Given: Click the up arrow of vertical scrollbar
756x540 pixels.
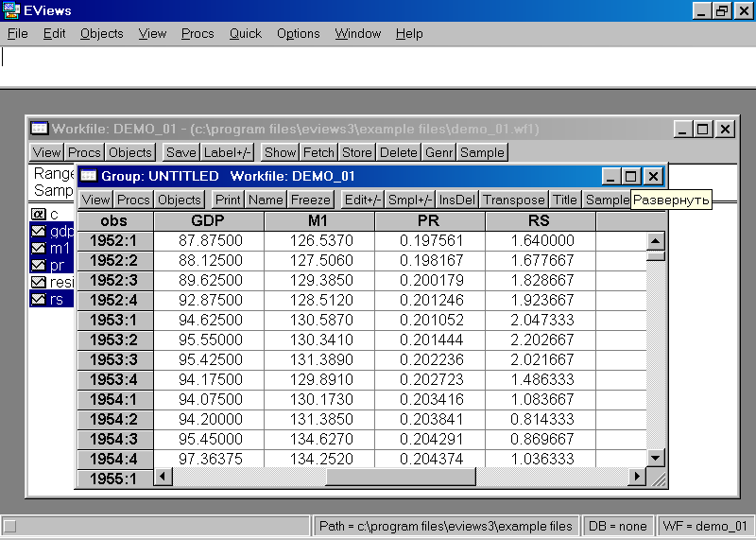Looking at the screenshot, I should [655, 241].
